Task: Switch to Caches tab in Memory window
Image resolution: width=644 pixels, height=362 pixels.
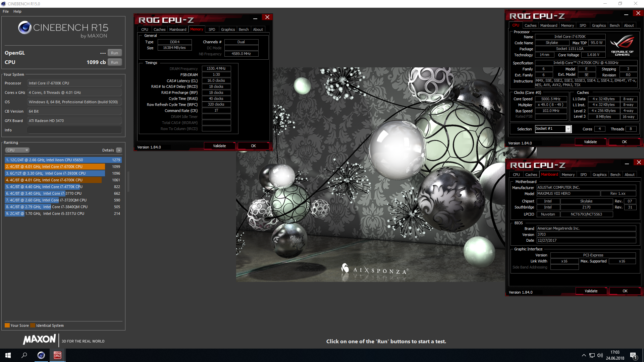Action: point(159,29)
